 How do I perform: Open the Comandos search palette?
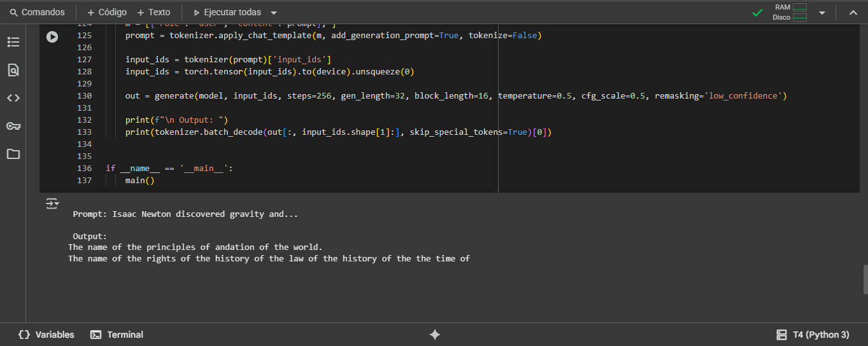(38, 13)
